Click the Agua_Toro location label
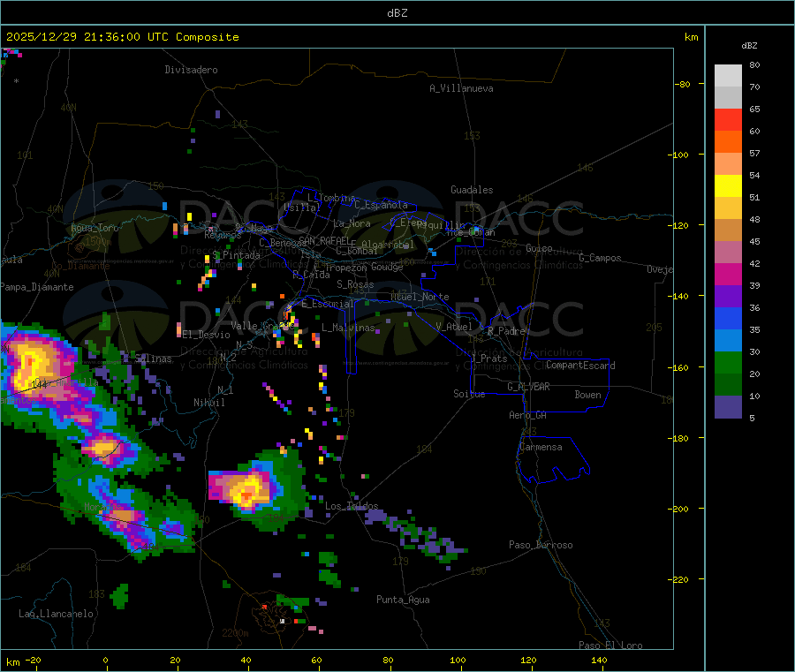This screenshot has height=672, width=795. [95, 228]
